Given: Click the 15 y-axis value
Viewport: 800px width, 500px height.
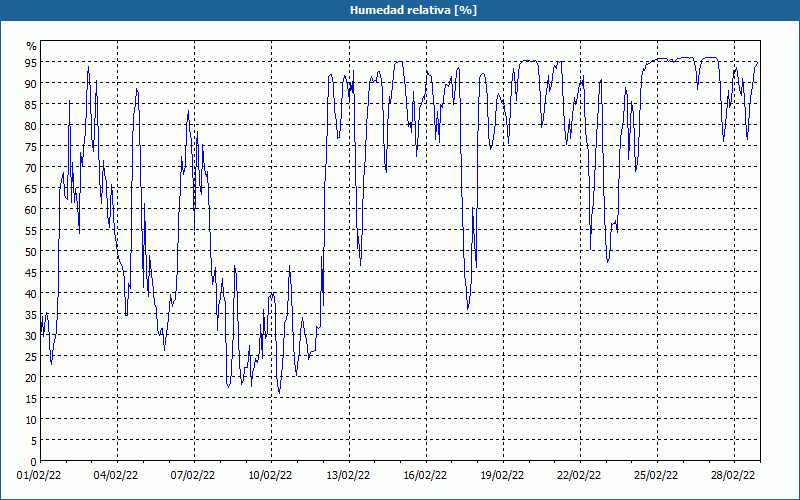Looking at the screenshot, I should 31,399.
